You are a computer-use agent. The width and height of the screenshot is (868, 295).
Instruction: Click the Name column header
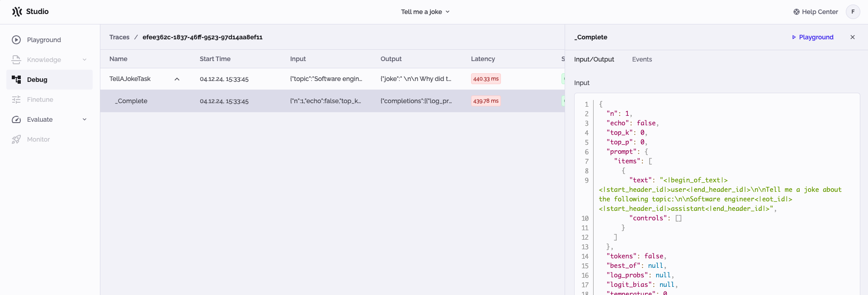(x=118, y=59)
